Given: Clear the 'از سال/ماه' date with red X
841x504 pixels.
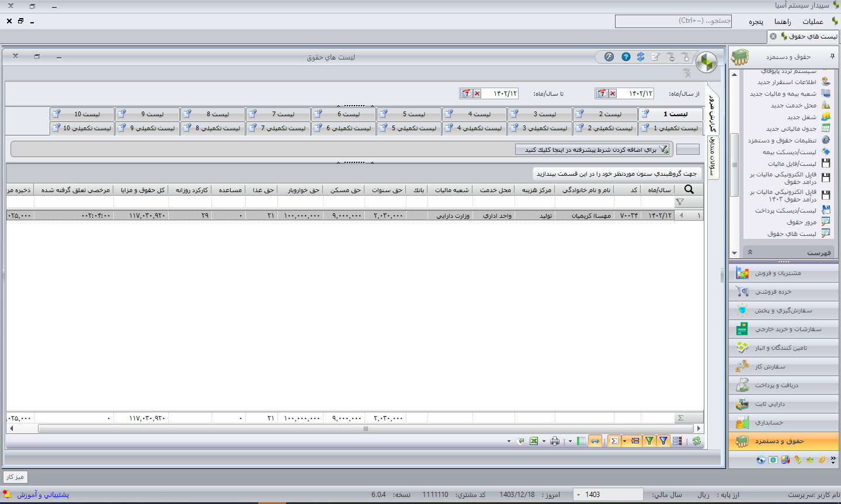Looking at the screenshot, I should [613, 93].
